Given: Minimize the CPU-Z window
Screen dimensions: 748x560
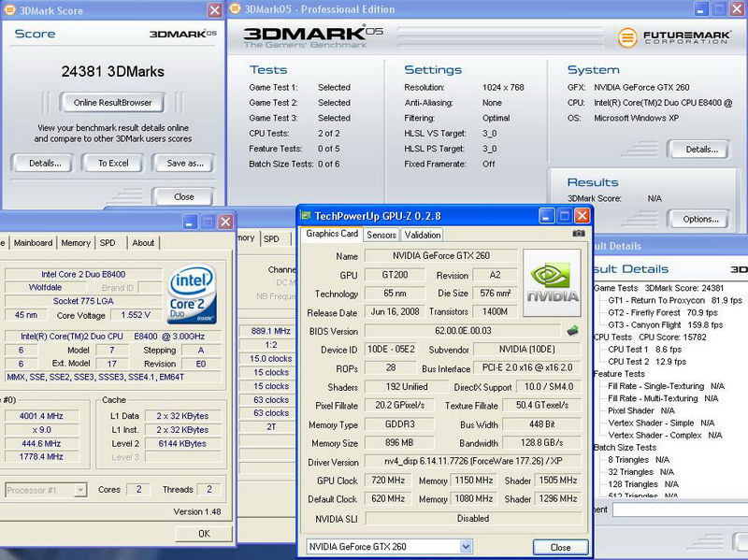Looking at the screenshot, I should click(x=190, y=222).
